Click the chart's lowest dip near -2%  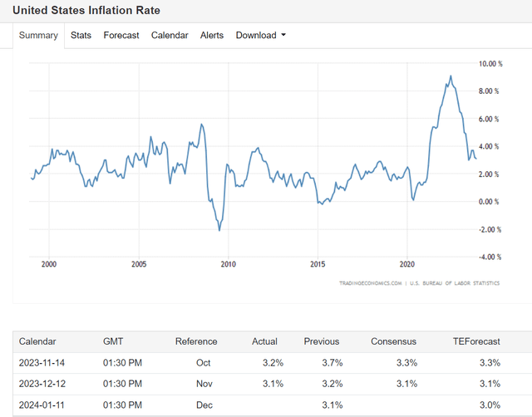tap(219, 229)
